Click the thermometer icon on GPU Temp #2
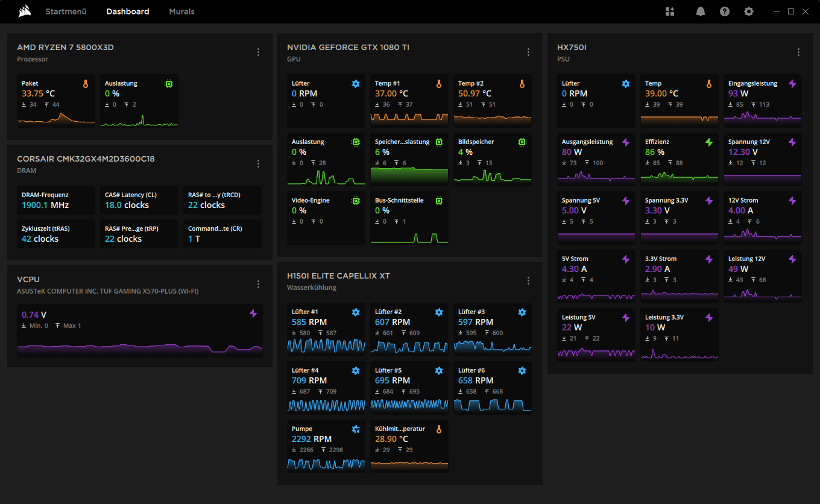The width and height of the screenshot is (820, 504). [x=522, y=84]
